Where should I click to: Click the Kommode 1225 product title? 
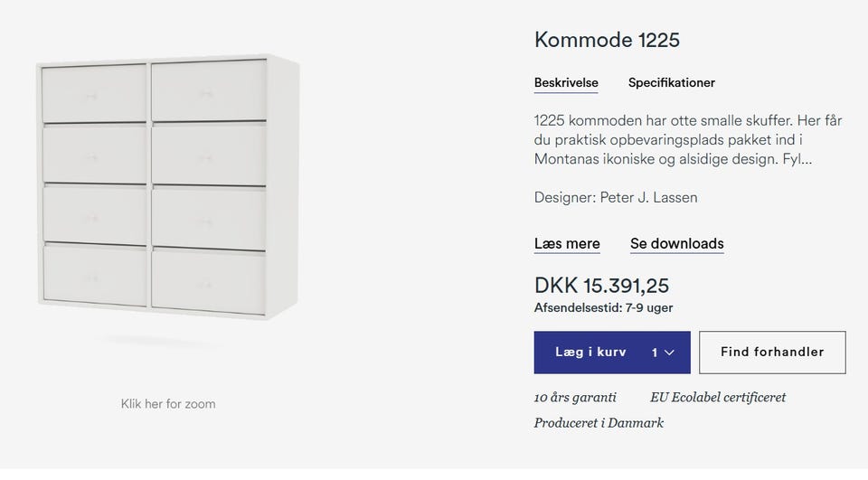(607, 40)
